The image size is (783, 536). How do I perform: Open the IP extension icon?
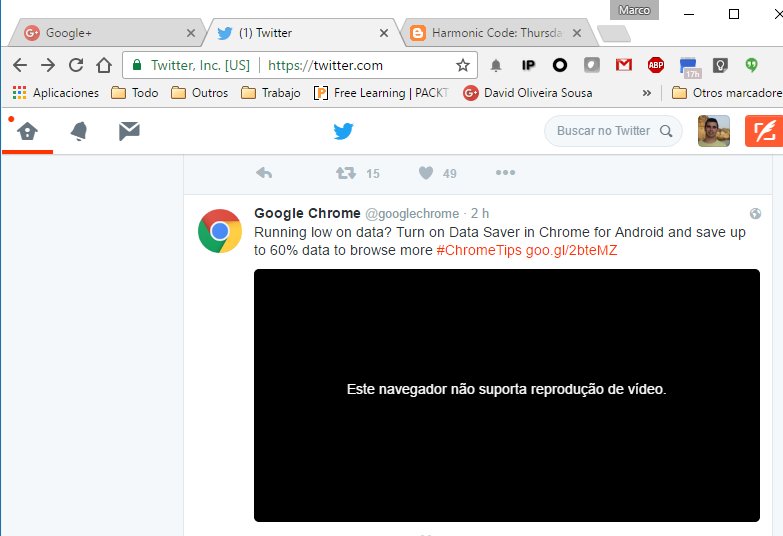[x=528, y=65]
